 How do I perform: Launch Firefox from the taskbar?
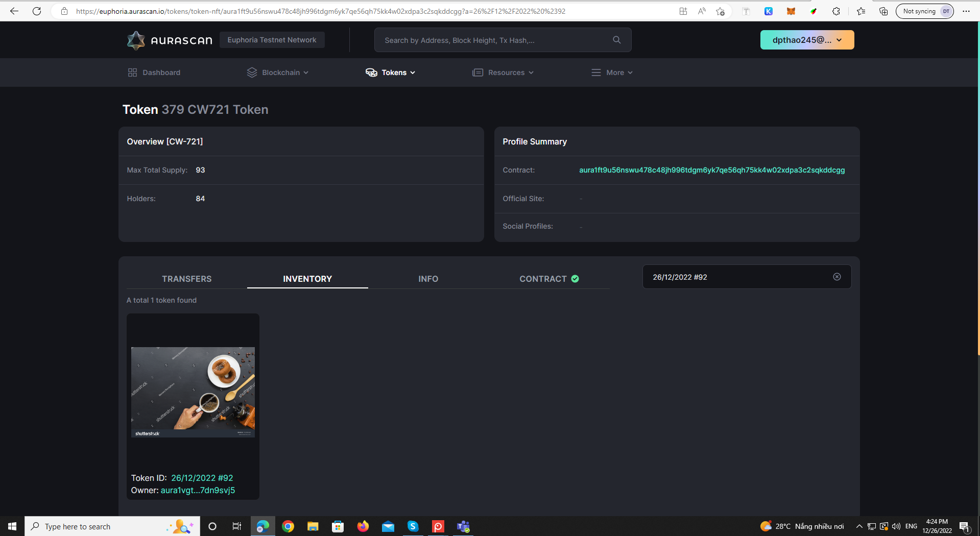(x=363, y=526)
